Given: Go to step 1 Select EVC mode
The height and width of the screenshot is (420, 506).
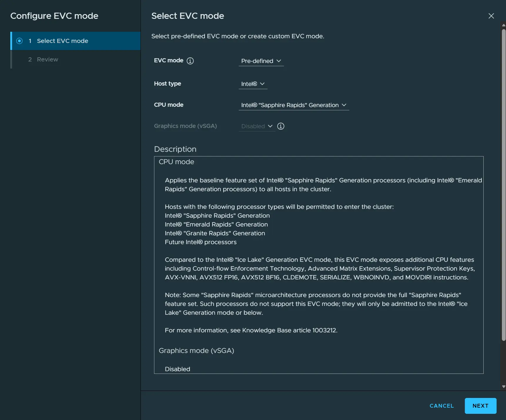Looking at the screenshot, I should [x=76, y=41].
